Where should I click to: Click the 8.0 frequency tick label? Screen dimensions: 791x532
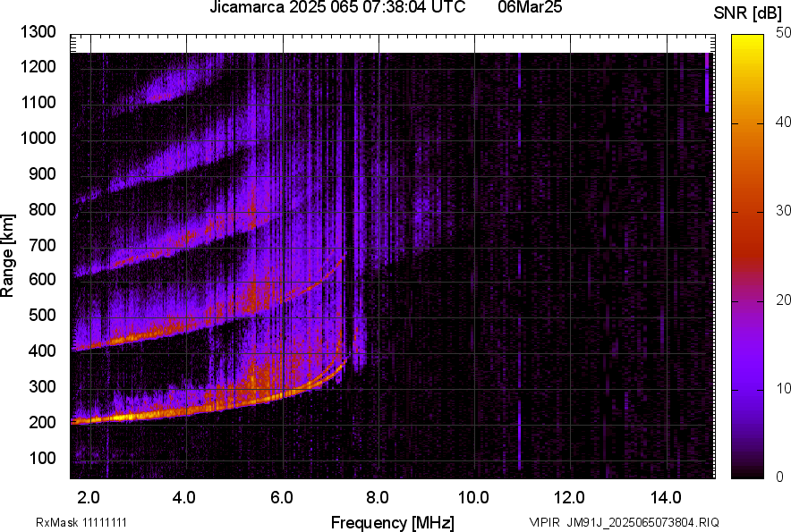coord(378,497)
